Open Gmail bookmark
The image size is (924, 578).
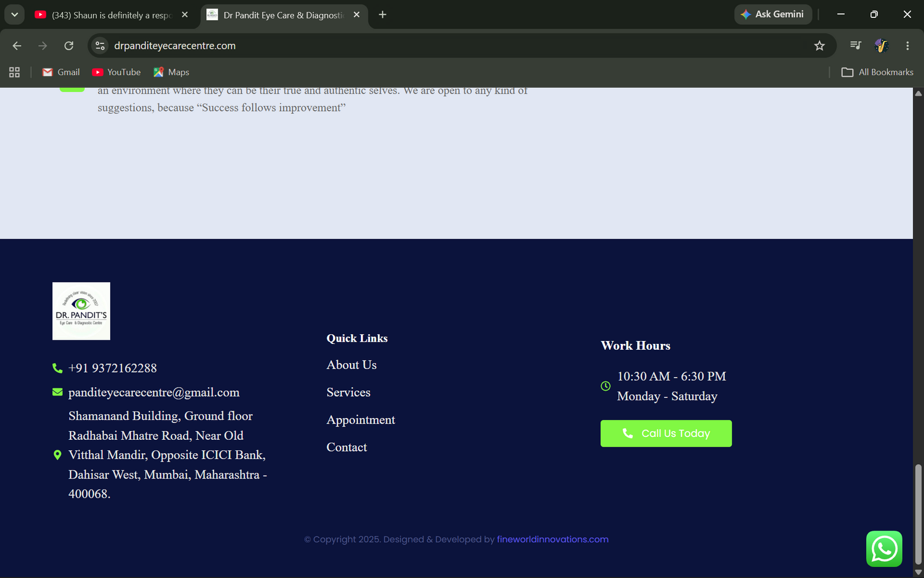coord(61,72)
